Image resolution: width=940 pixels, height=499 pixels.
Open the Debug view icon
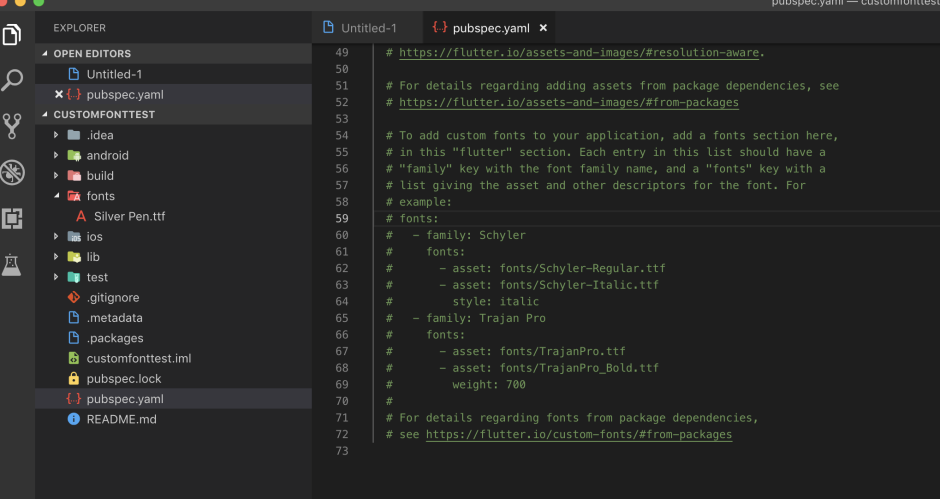point(12,172)
